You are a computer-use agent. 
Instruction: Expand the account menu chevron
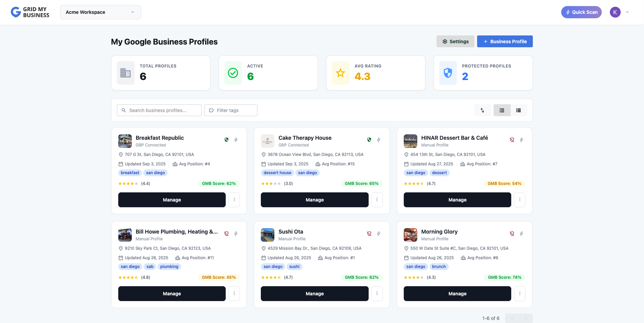pyautogui.click(x=627, y=12)
